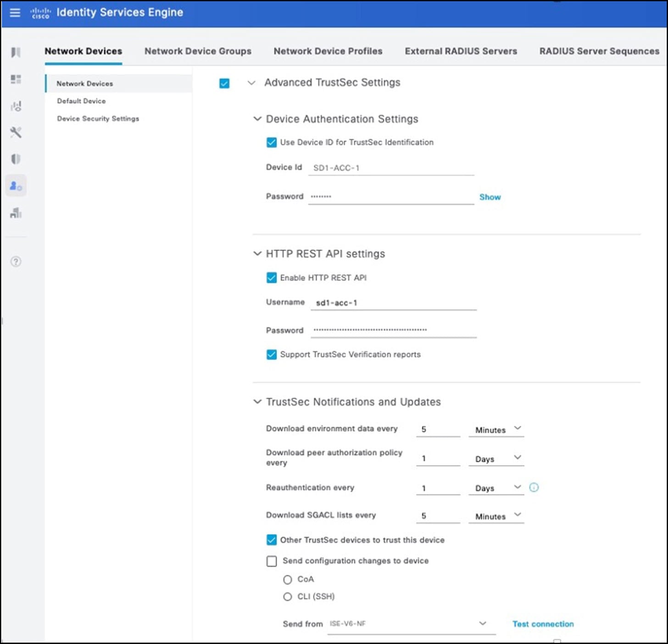Uncheck Use Device ID for TrustSec Identification

[x=272, y=142]
